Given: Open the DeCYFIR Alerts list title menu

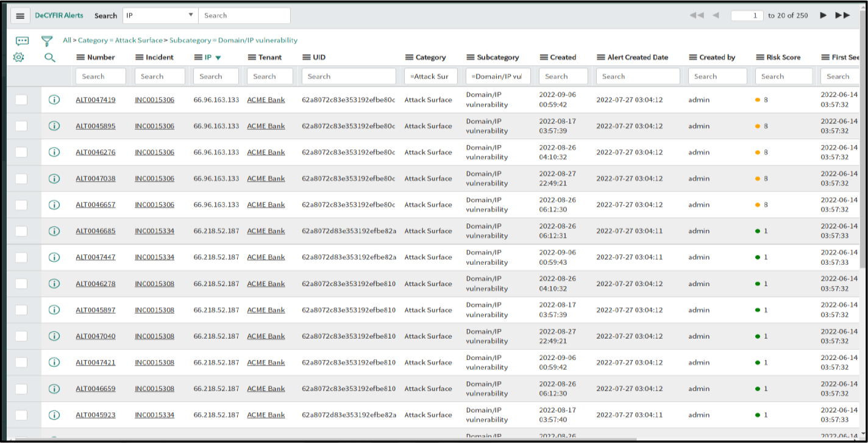Looking at the screenshot, I should [x=59, y=15].
